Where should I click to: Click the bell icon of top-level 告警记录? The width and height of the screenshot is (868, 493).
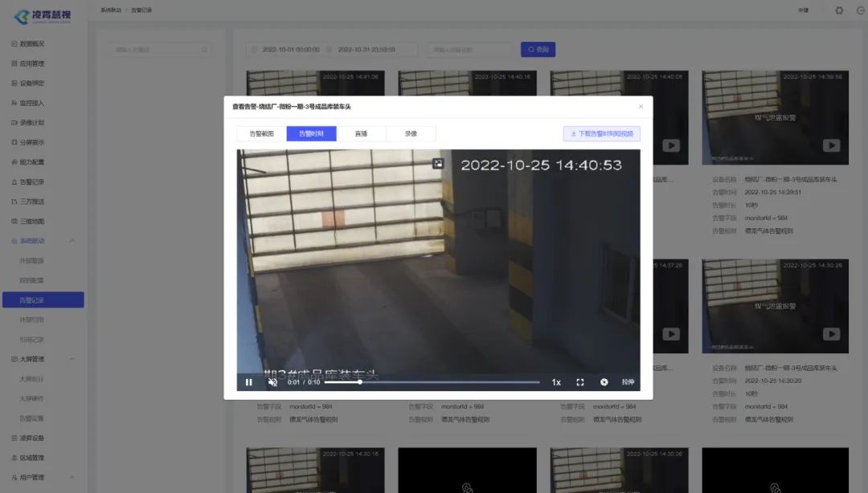14,182
